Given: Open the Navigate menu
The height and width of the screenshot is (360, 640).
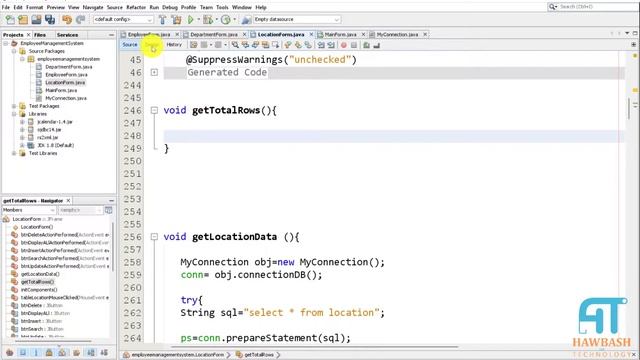Looking at the screenshot, I should (x=93, y=7).
